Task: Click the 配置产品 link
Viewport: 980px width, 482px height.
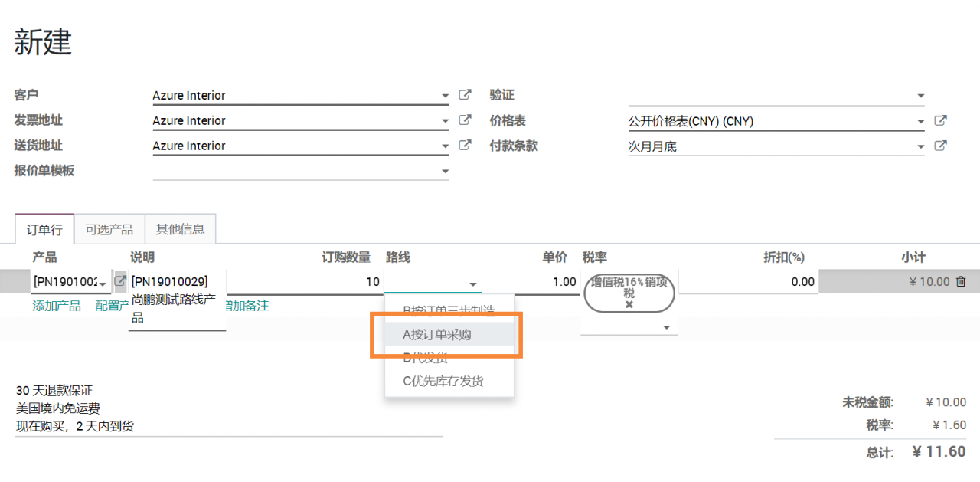Action: (112, 306)
